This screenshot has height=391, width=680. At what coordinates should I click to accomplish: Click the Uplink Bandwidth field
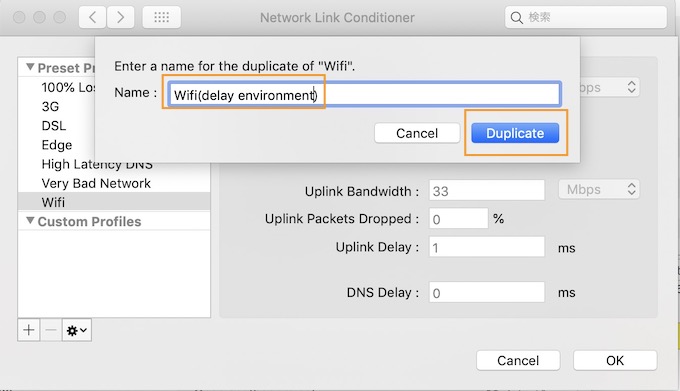[487, 190]
